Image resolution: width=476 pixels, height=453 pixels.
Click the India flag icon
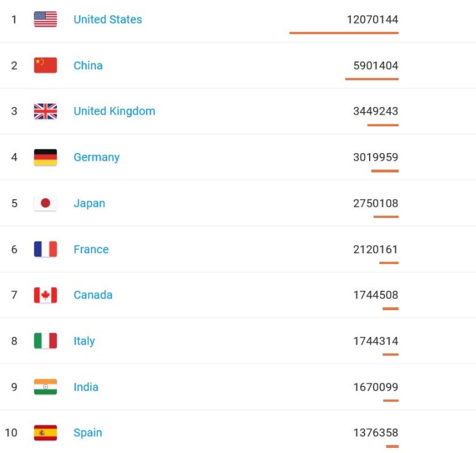click(45, 387)
